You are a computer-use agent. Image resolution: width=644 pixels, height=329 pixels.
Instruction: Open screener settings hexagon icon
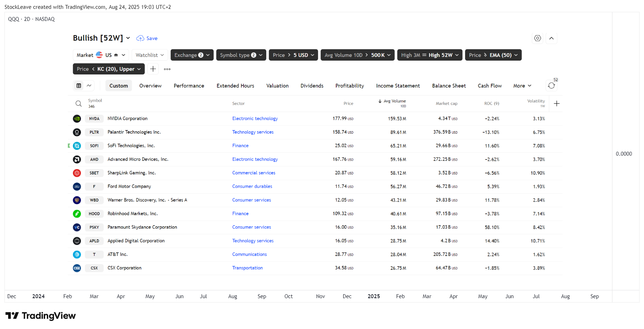pyautogui.click(x=537, y=38)
